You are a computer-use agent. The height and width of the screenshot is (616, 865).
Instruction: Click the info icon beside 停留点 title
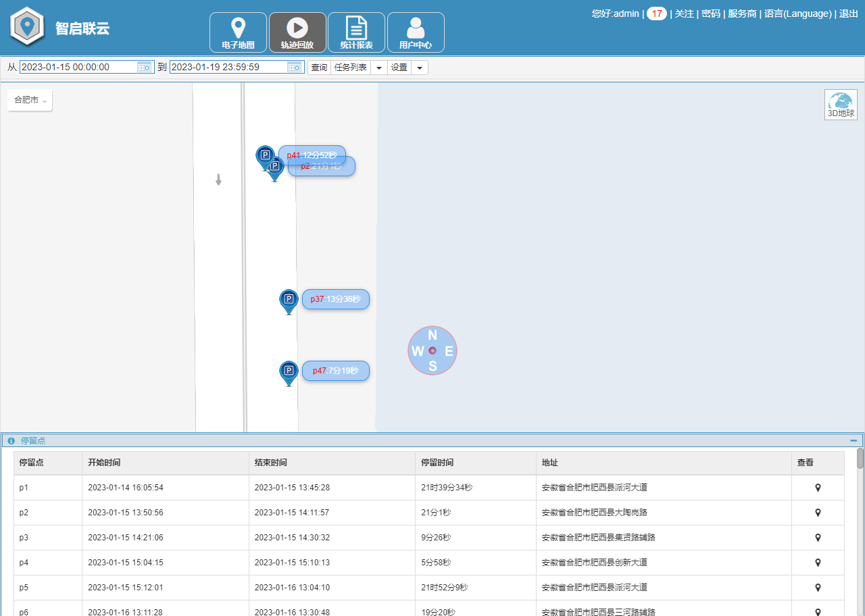11,440
